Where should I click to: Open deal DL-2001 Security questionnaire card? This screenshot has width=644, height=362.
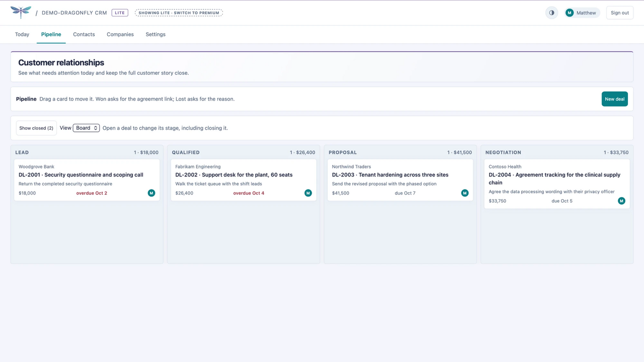coord(87,180)
